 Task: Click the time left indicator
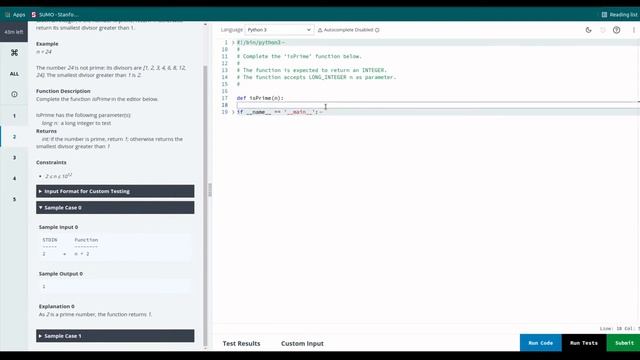[14, 32]
